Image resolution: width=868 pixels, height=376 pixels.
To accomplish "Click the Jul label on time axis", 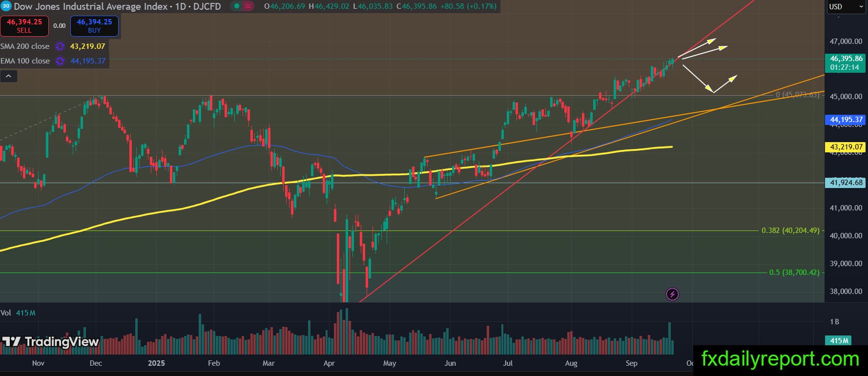I will (508, 363).
